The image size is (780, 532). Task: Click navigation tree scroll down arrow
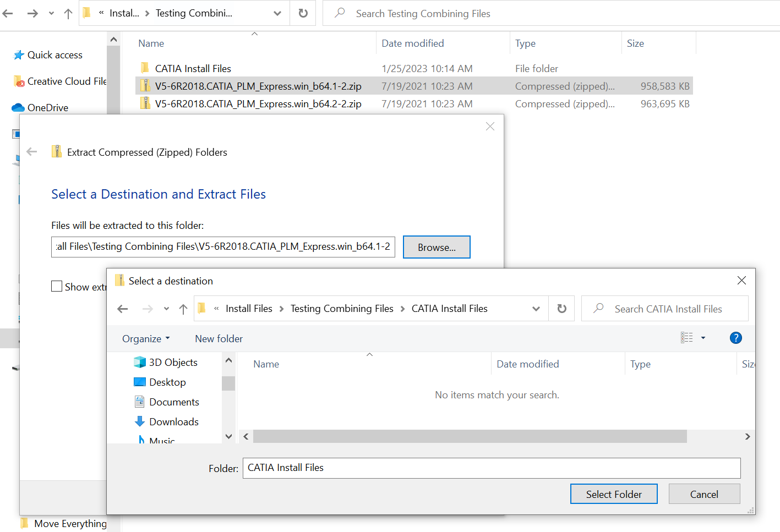[x=228, y=436]
